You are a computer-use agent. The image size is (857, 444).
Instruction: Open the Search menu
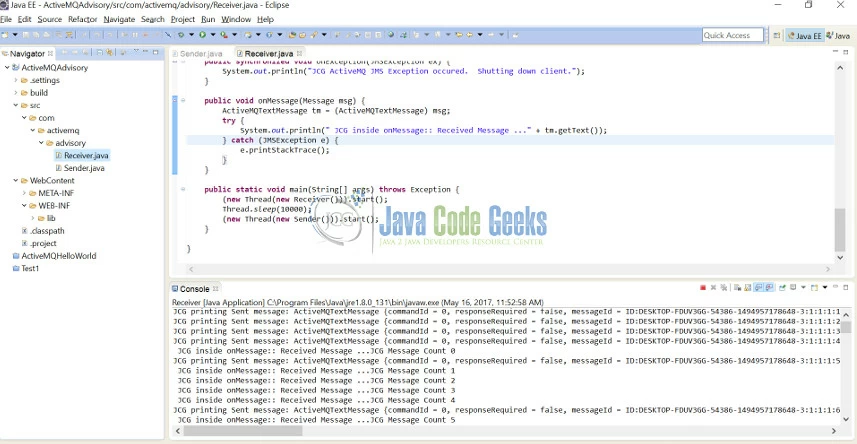click(152, 19)
